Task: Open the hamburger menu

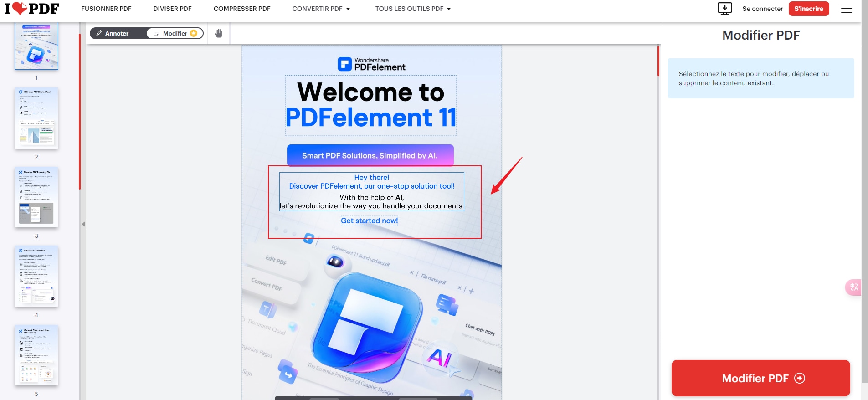Action: click(846, 9)
